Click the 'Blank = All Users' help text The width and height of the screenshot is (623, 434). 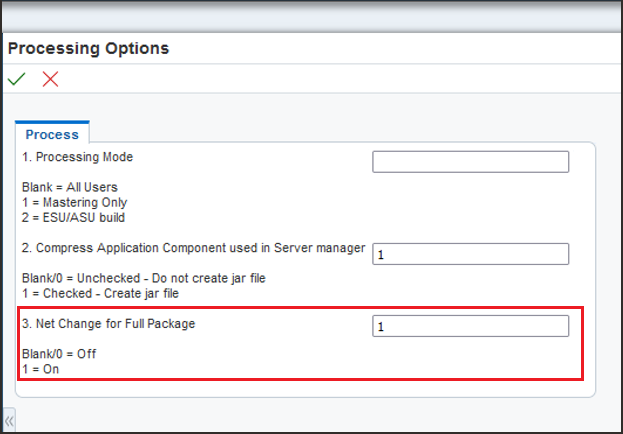(x=70, y=187)
